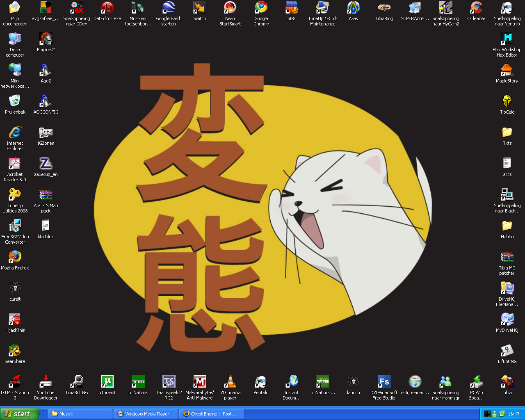
Task: Select the AOCCONFIG shortcut
Action: click(46, 101)
